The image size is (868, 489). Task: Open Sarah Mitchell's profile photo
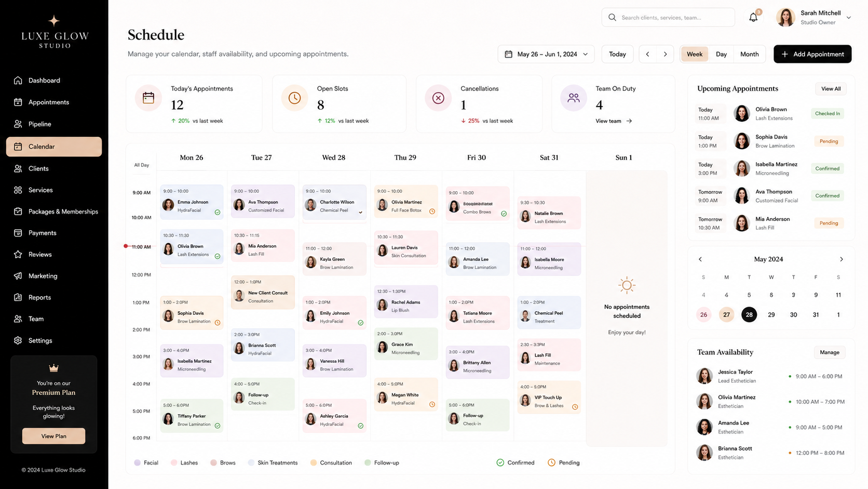[x=785, y=18]
